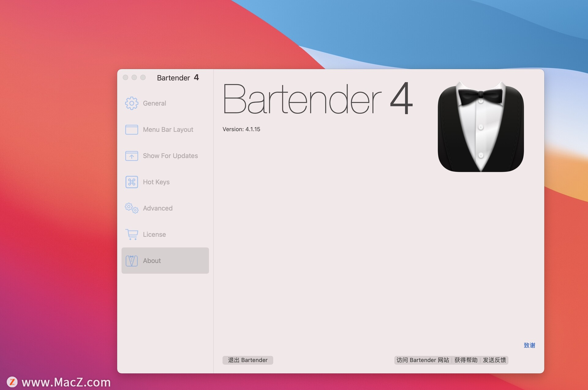Click the About tuxedo sidebar icon
The height and width of the screenshot is (390, 588).
click(131, 261)
